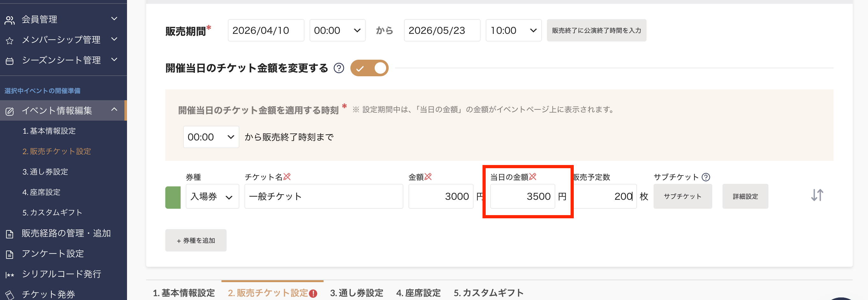Open the sales end time 10:00 dropdown
Image resolution: width=868 pixels, height=300 pixels.
[x=513, y=30]
